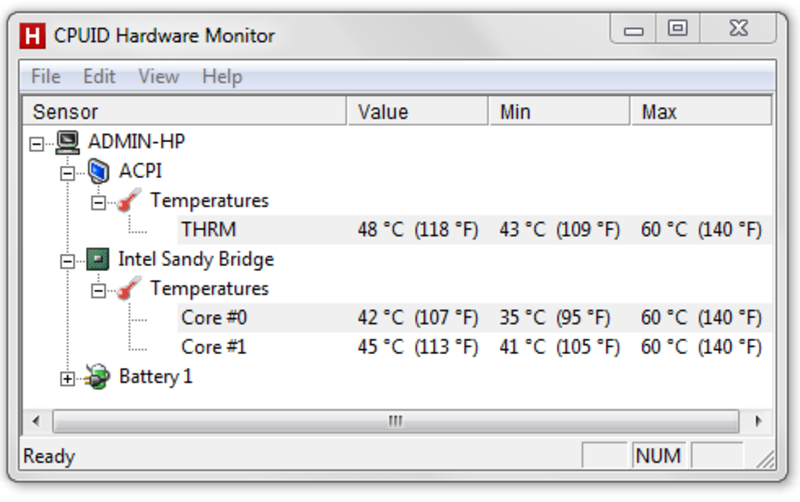Click Core #0 max 60 °C (140 °F)
Viewport: 800px width, 502px height.
(x=702, y=318)
